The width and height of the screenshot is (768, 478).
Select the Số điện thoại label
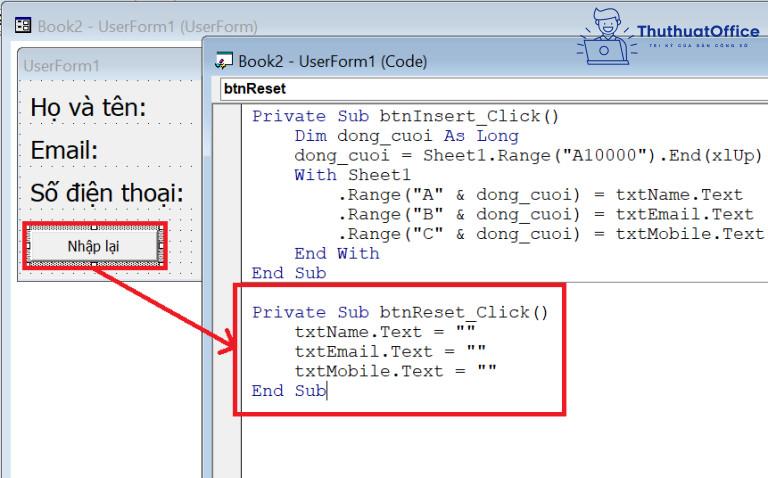point(107,193)
